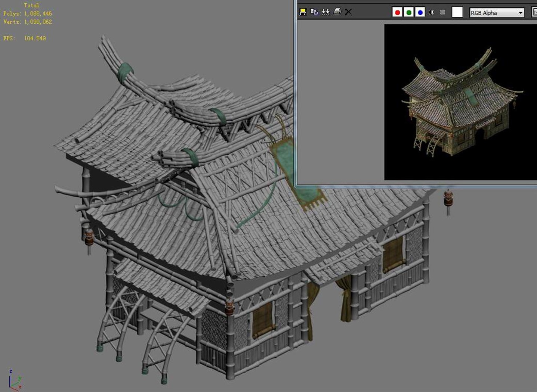
Task: Copy the rendered image to clipboard
Action: tap(314, 12)
